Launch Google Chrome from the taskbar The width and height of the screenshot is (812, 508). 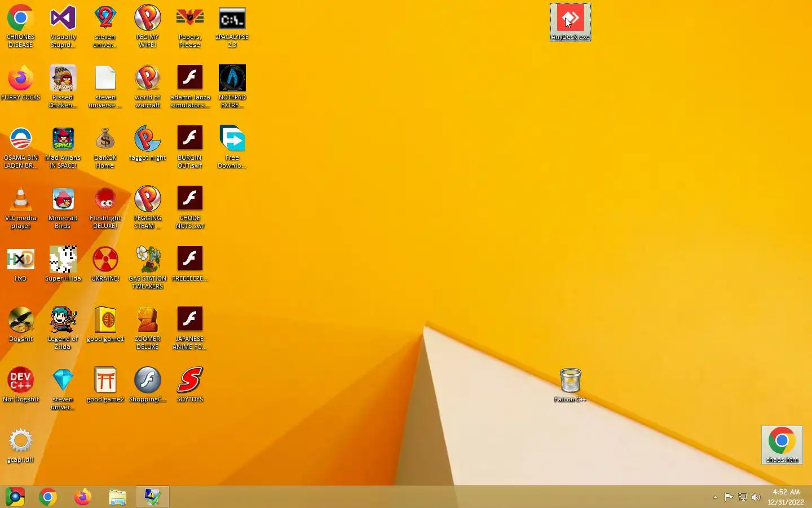(48, 497)
